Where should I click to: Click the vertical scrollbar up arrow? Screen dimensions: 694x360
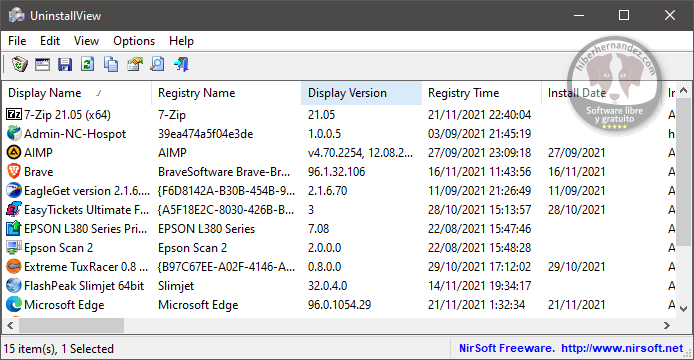pos(683,91)
